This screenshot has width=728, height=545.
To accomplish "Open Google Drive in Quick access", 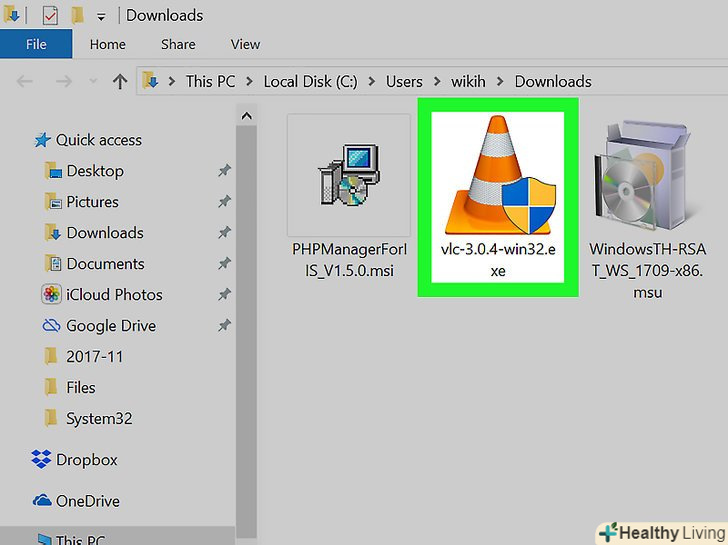I will [111, 326].
